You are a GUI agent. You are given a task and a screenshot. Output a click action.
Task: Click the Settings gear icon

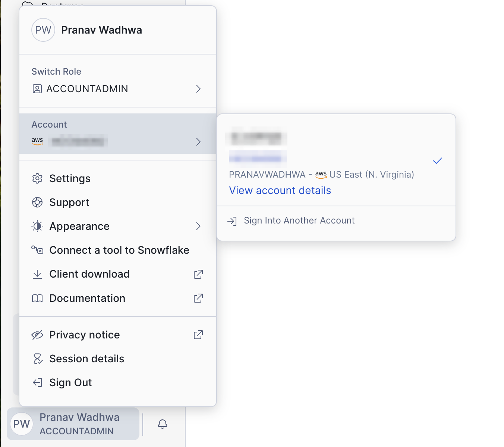[x=37, y=178]
